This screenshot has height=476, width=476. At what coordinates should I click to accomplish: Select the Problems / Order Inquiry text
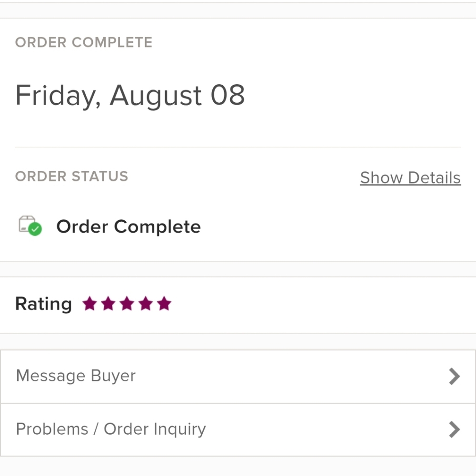pos(111,429)
